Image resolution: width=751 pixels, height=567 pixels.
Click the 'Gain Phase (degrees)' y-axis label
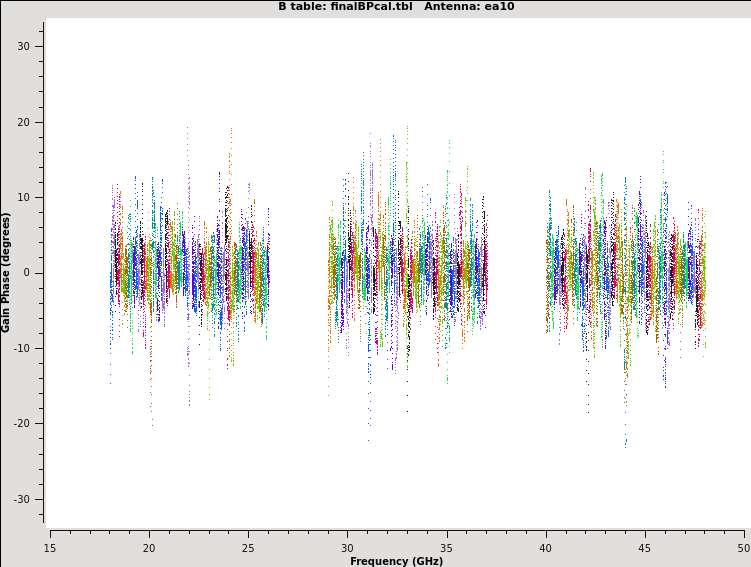[6, 272]
